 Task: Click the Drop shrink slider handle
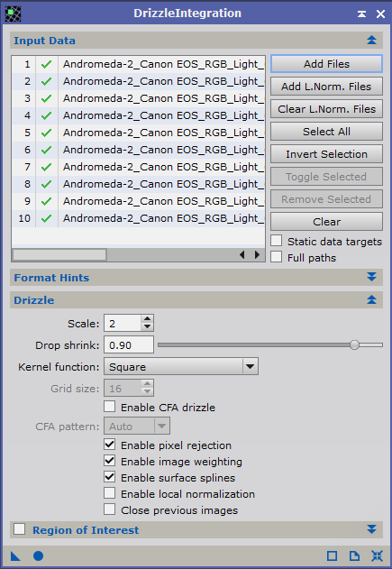[x=354, y=344]
